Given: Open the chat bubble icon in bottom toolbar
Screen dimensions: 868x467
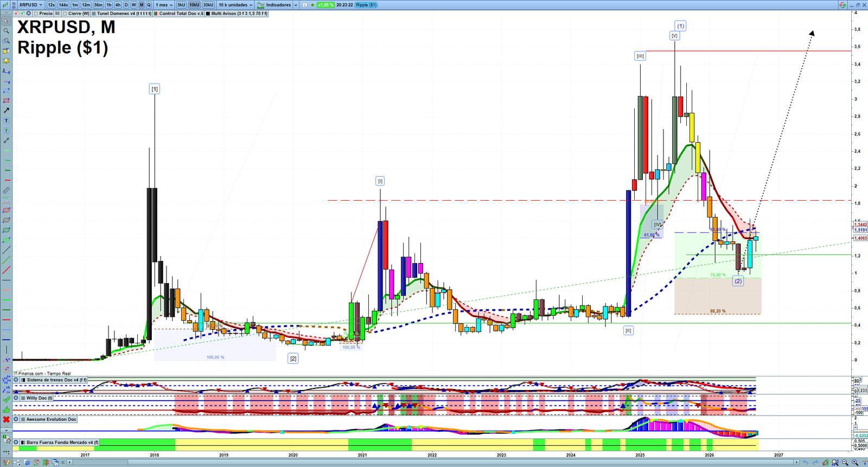Looking at the screenshot, I should (x=27, y=462).
